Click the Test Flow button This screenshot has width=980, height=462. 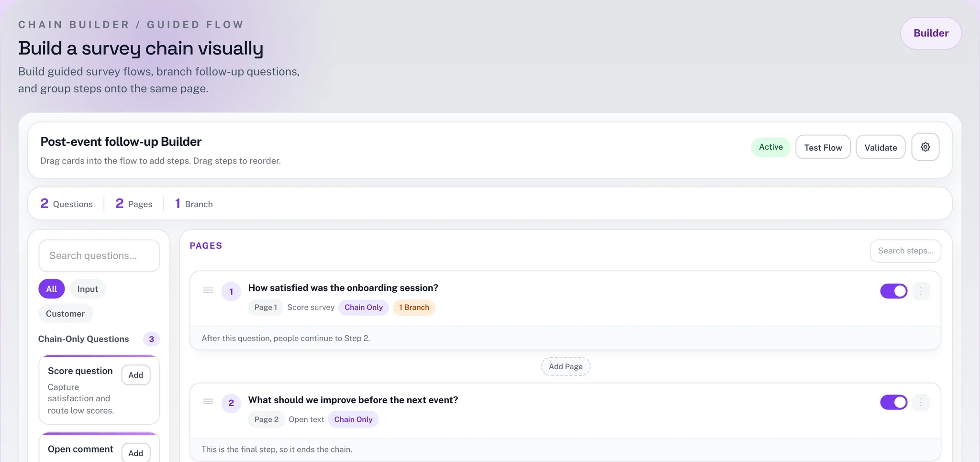[x=823, y=147]
